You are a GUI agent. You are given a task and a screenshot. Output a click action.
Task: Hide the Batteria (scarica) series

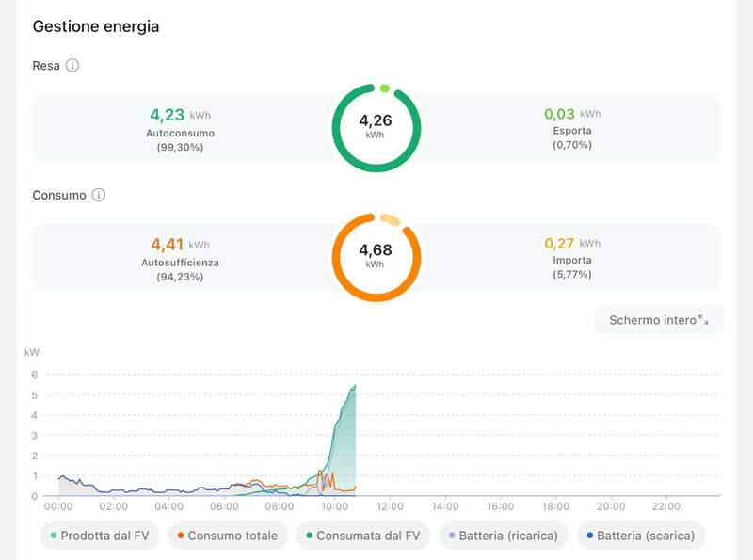[x=640, y=536]
